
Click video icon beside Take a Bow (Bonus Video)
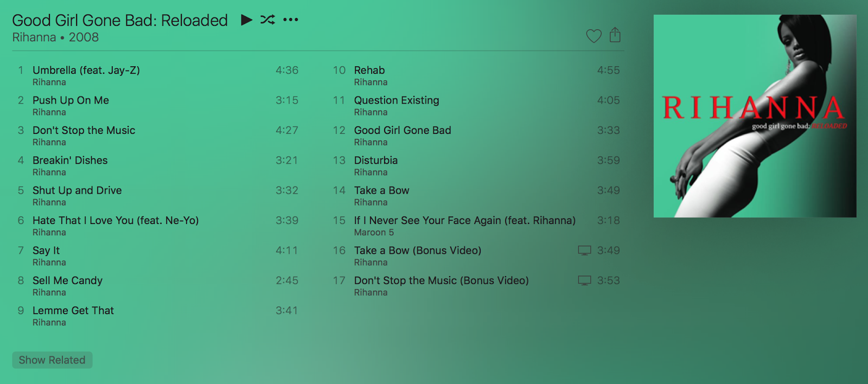[584, 251]
